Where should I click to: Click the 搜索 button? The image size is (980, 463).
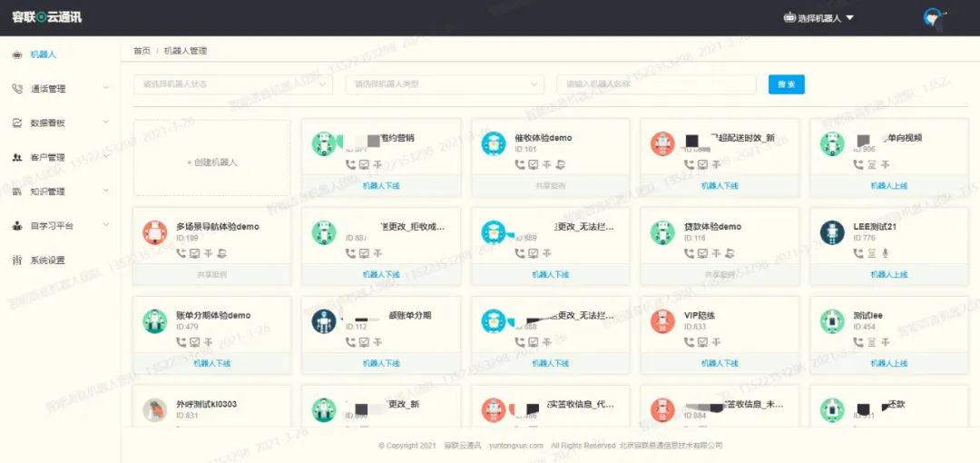786,84
